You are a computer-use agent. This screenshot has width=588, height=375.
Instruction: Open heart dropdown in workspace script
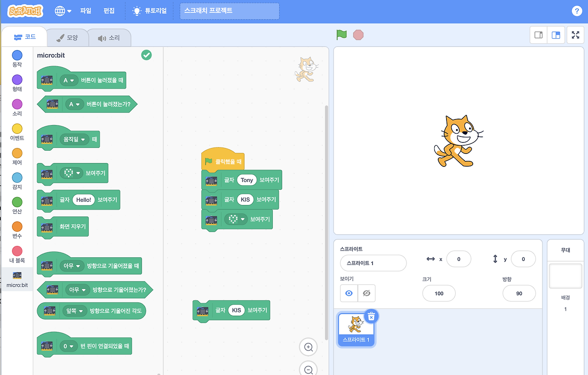tap(236, 219)
